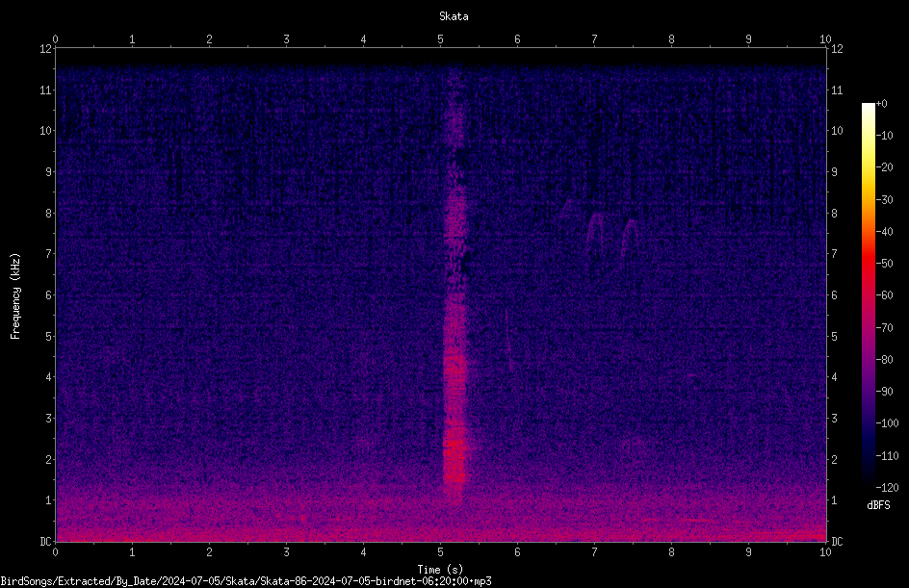
Task: Click the bright broadband burst near 5 seconds
Action: (x=454, y=290)
